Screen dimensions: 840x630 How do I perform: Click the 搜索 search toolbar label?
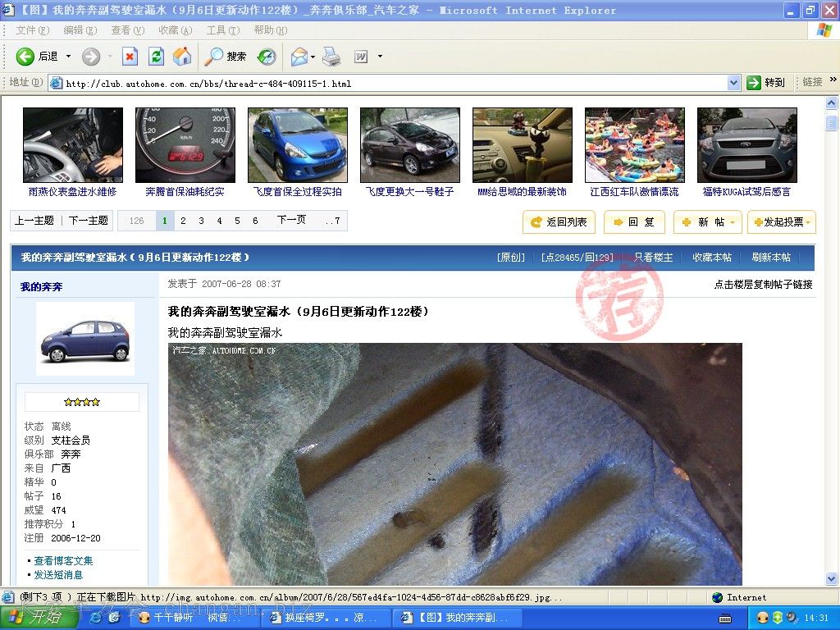coord(236,57)
